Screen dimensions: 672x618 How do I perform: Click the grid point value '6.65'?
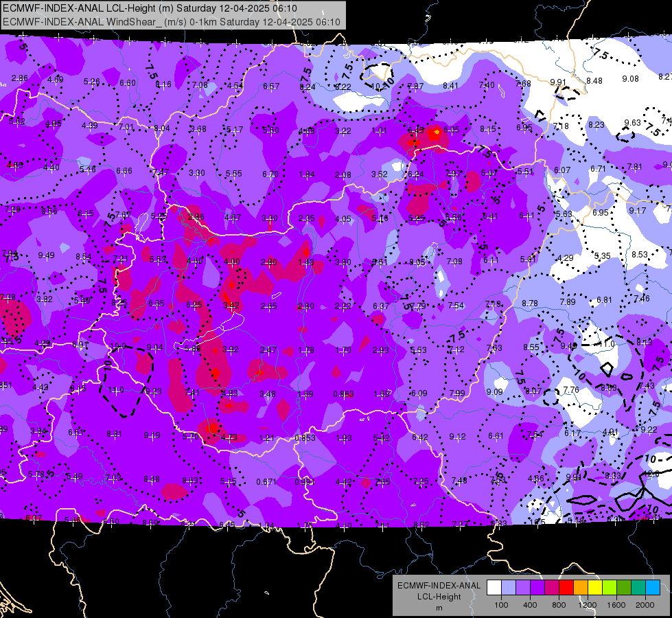157,304
